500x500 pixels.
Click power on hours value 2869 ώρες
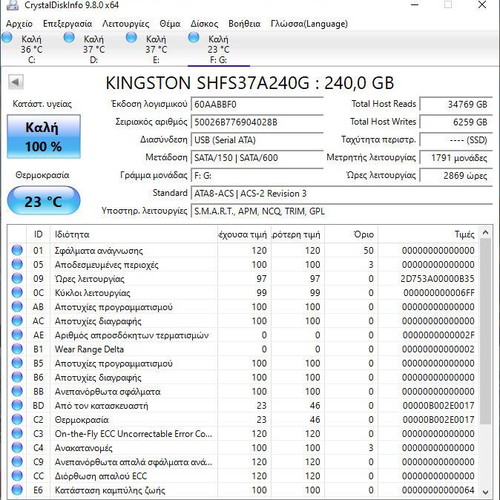coord(456,175)
